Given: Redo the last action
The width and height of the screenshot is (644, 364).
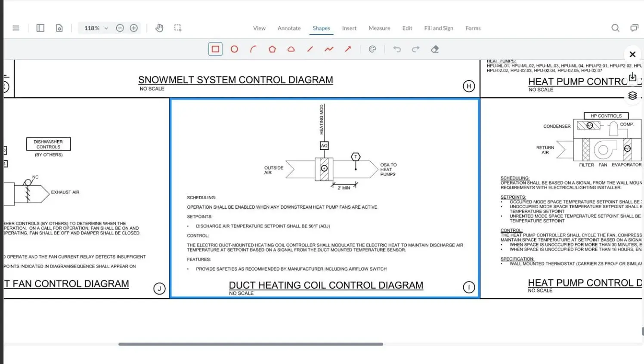Looking at the screenshot, I should [416, 49].
